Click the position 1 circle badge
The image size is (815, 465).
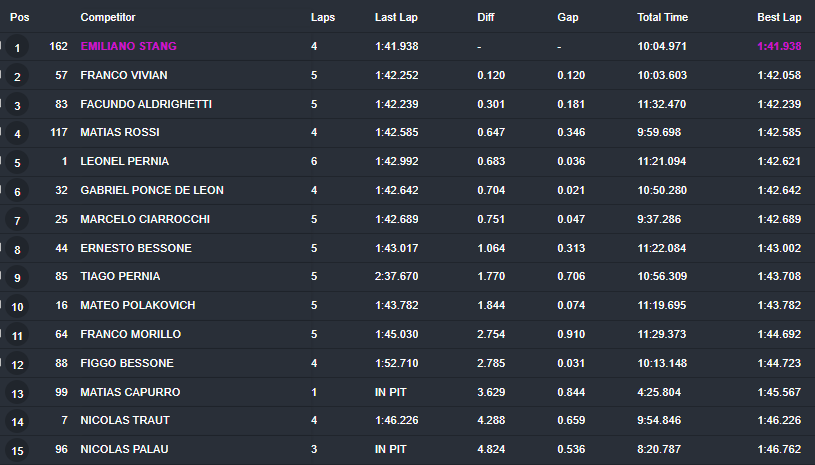tap(17, 47)
